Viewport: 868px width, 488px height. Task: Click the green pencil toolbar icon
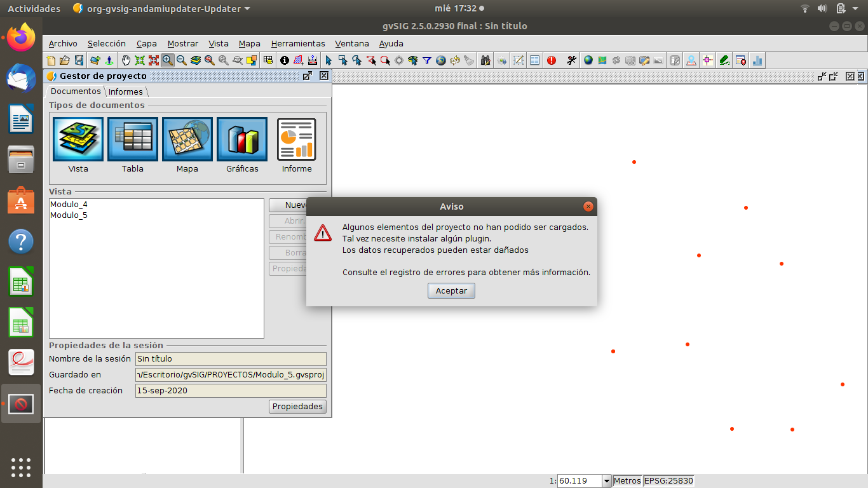[724, 60]
